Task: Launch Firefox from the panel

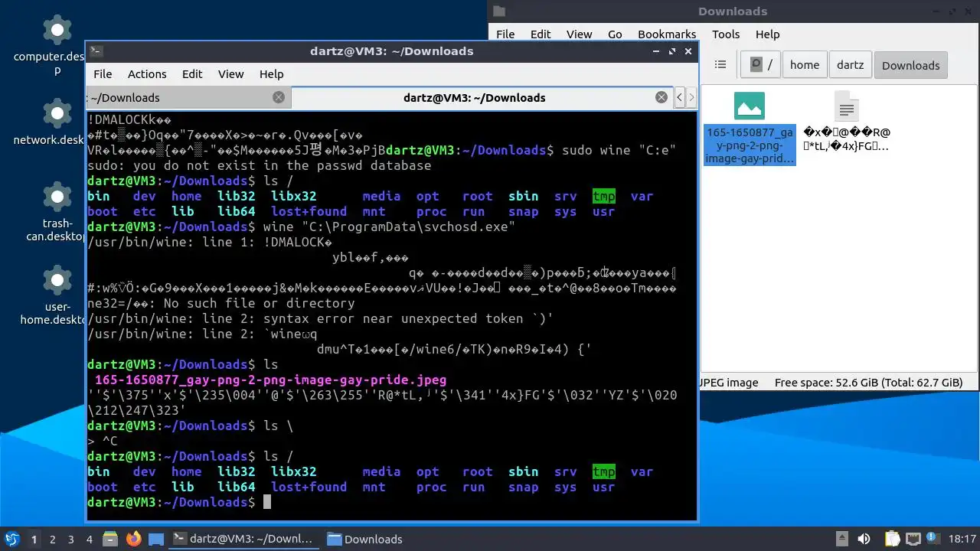Action: coord(134,539)
